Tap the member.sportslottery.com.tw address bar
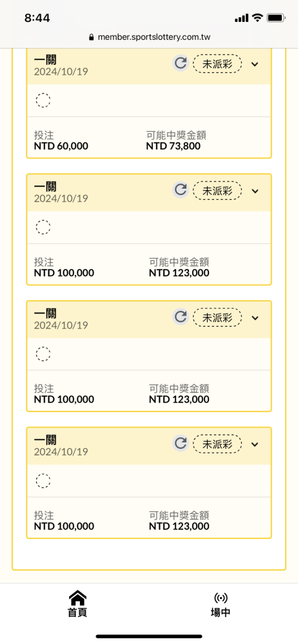Image resolution: width=298 pixels, height=644 pixels. click(150, 37)
